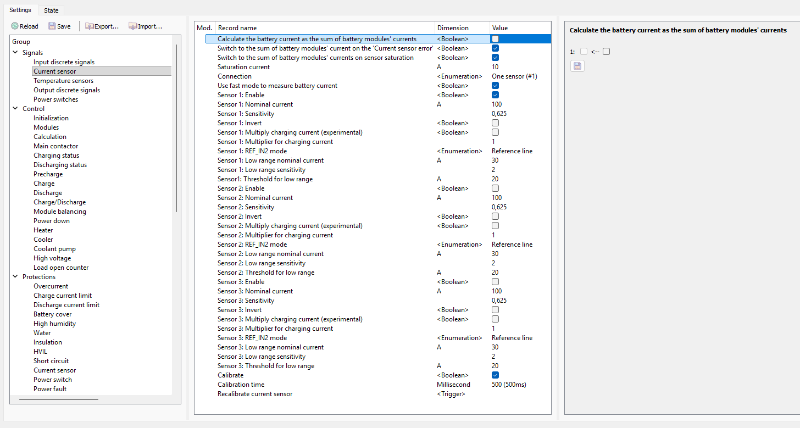The image size is (800, 428).
Task: Click the 'Mod.' column header
Action: 205,28
